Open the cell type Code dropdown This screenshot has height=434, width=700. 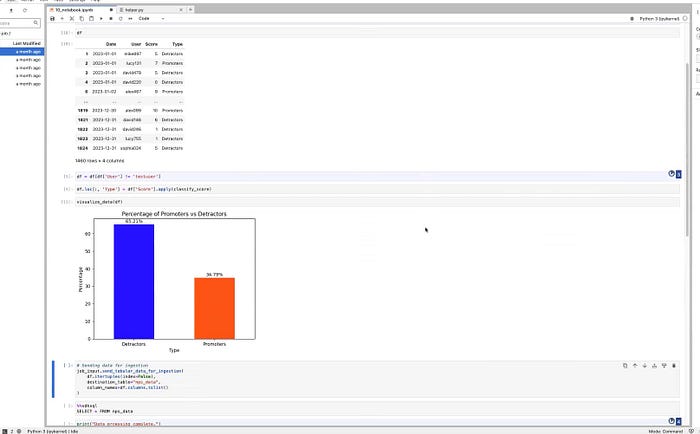151,19
